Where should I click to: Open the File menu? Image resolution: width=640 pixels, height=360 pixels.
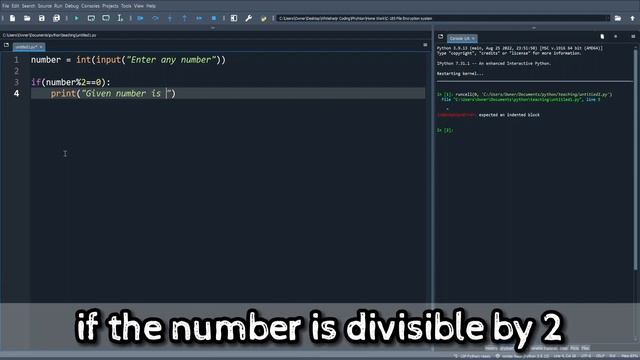[x=5, y=6]
